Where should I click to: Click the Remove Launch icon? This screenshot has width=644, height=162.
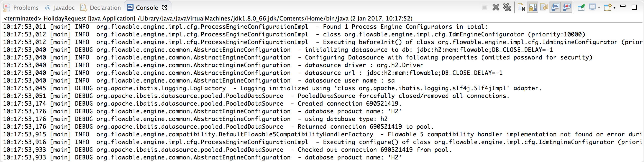[x=496, y=7]
